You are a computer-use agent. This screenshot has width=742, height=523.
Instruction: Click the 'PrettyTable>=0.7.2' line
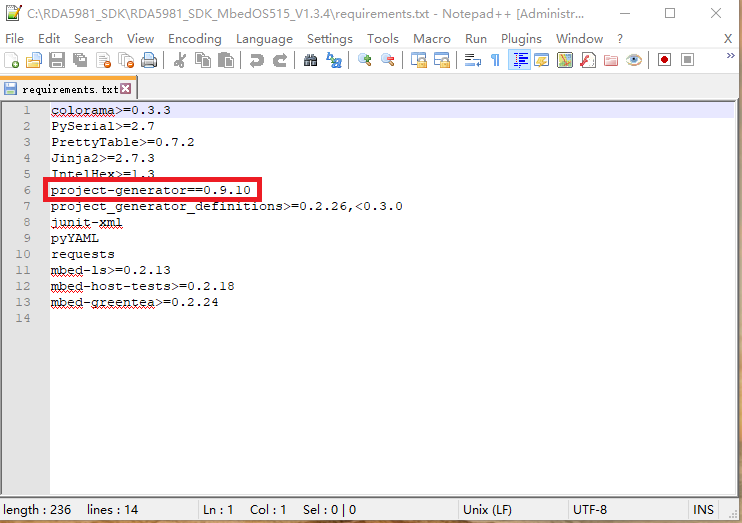[x=123, y=142]
